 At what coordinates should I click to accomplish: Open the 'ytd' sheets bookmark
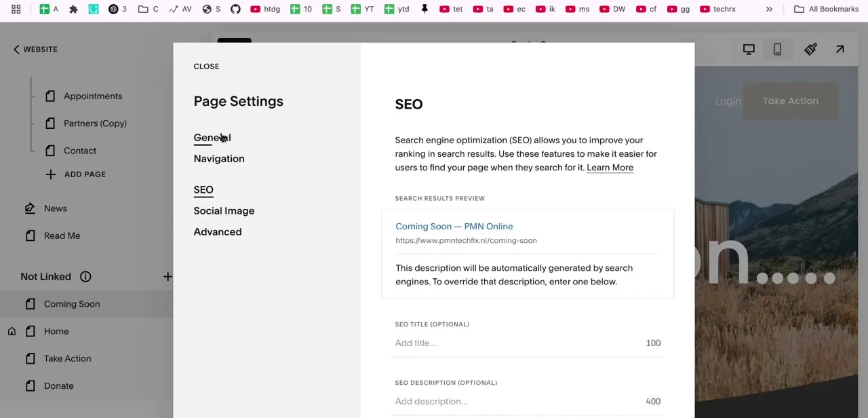(x=397, y=9)
